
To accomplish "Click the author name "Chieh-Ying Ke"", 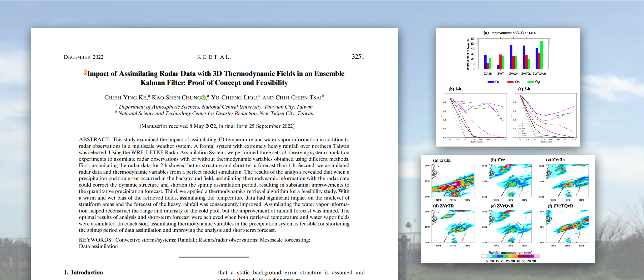I will pos(126,98).
